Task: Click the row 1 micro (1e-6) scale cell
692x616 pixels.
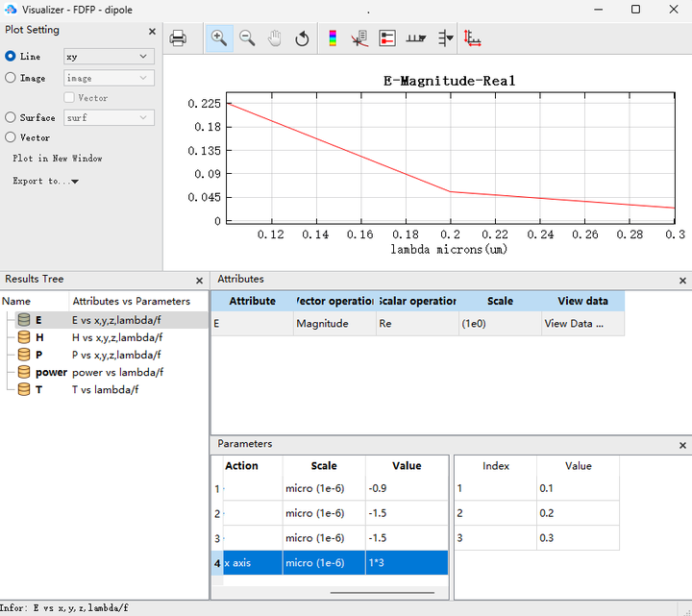Action: click(324, 488)
